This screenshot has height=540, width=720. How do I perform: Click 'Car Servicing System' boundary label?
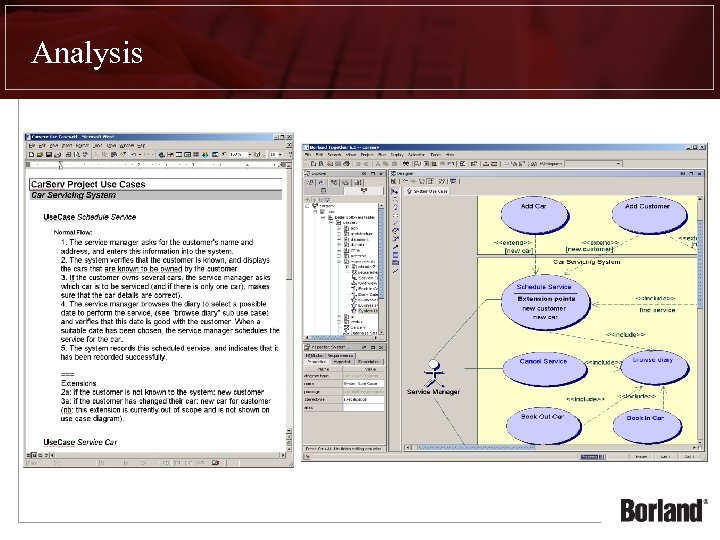(586, 262)
